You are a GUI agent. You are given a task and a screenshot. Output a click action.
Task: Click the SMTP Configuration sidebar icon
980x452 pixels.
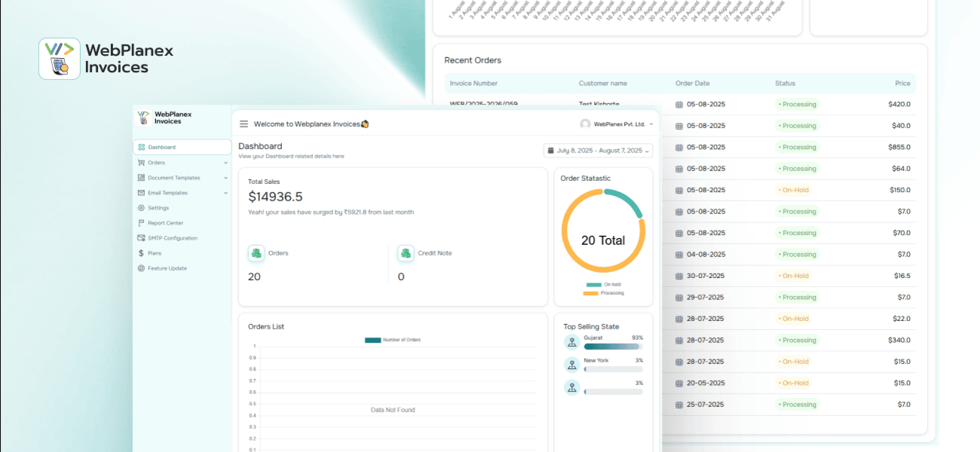[141, 238]
